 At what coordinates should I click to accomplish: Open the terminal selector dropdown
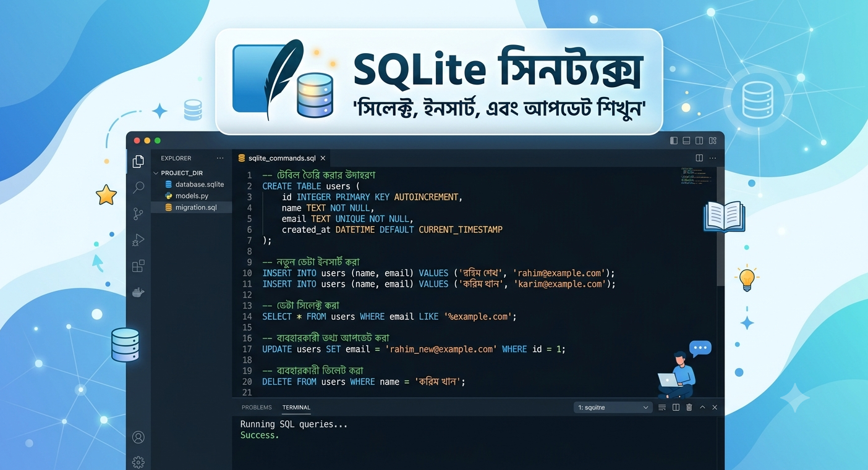[x=613, y=408]
